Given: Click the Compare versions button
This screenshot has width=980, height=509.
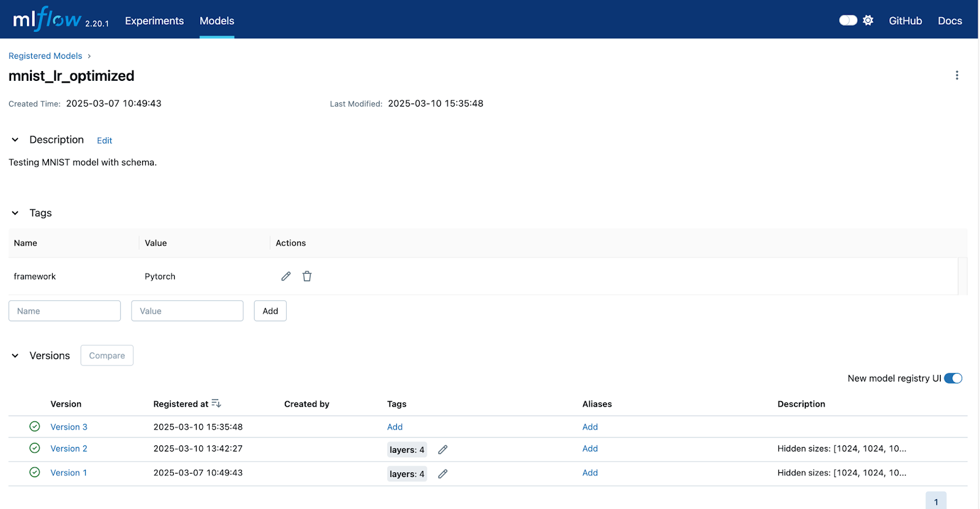Looking at the screenshot, I should [x=107, y=355].
